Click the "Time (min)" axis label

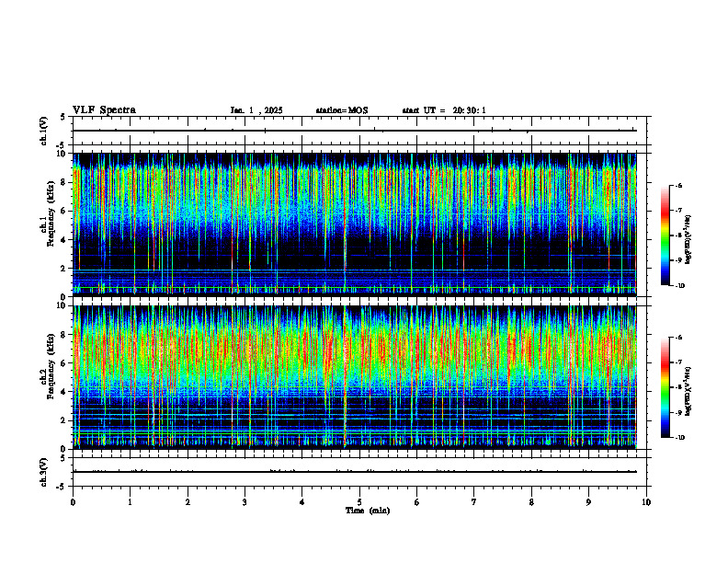[x=368, y=511]
